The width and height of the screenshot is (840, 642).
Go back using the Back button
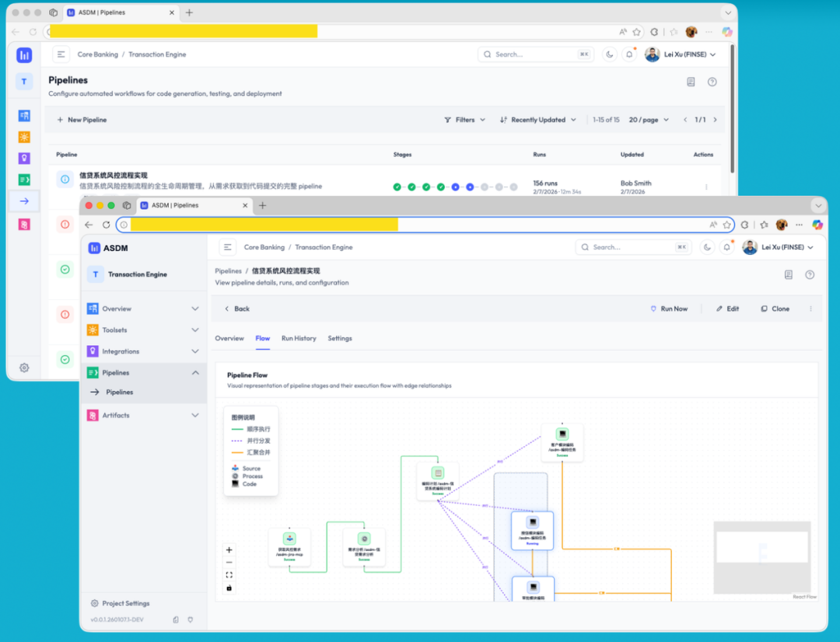237,309
